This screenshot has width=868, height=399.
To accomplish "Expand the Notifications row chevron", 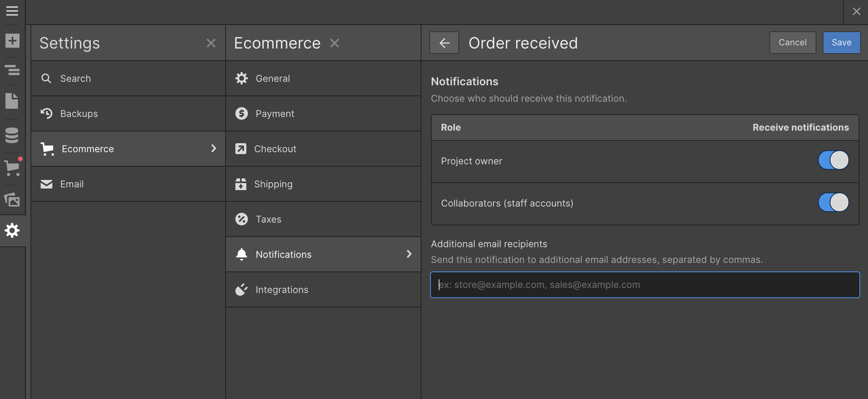I will tap(409, 254).
